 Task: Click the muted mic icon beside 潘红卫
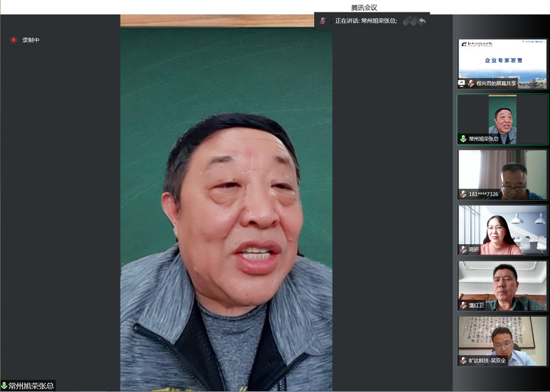click(x=463, y=305)
